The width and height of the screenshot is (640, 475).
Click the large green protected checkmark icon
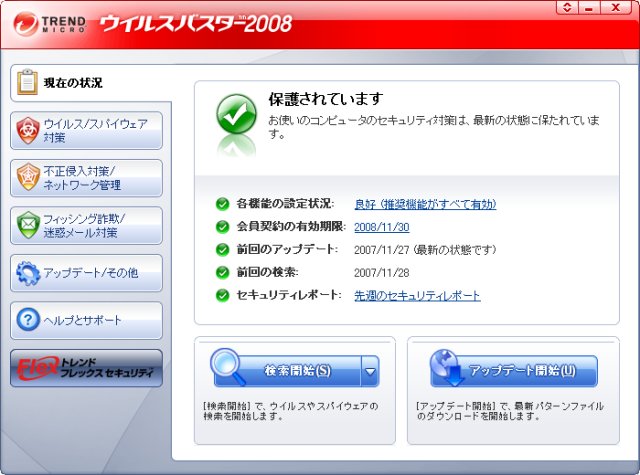(236, 114)
